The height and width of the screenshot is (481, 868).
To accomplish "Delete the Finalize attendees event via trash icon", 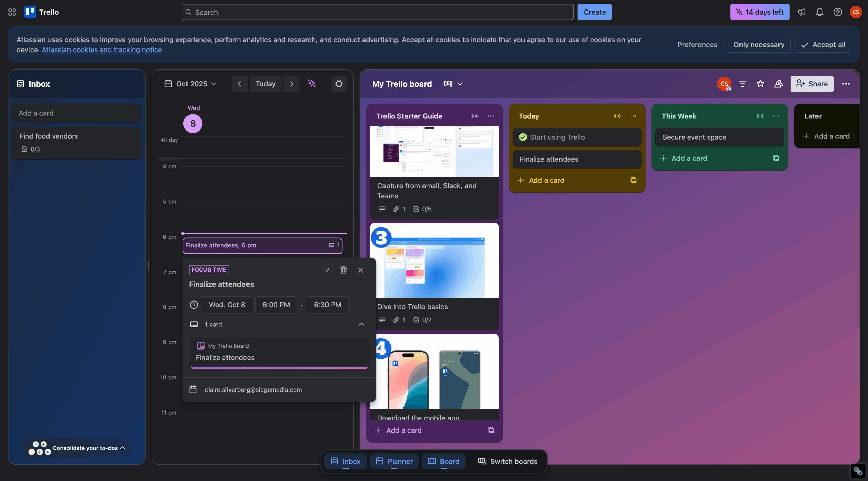I will [x=343, y=270].
